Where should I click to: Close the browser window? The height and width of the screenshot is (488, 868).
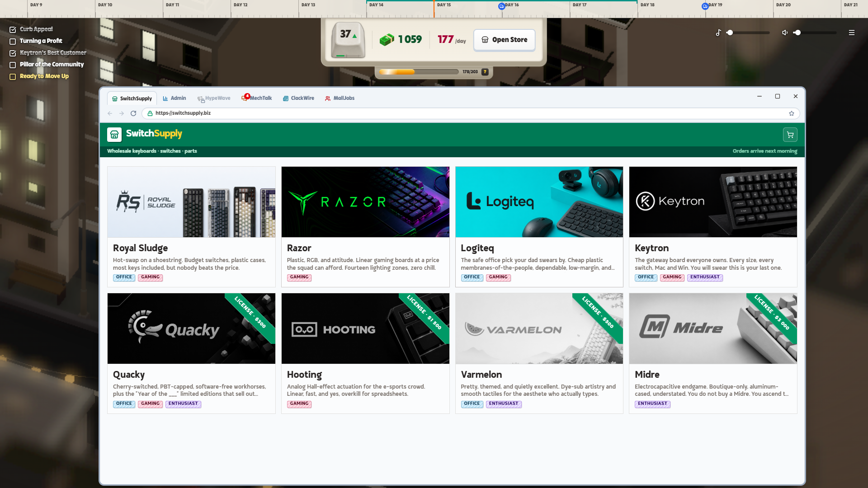pyautogui.click(x=796, y=96)
